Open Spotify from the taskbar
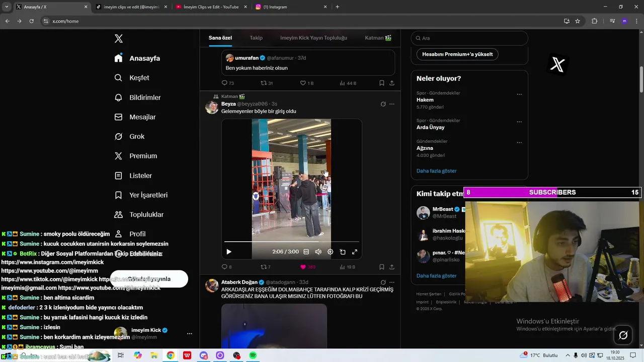Screen dimensions: 644x362 (253, 355)
